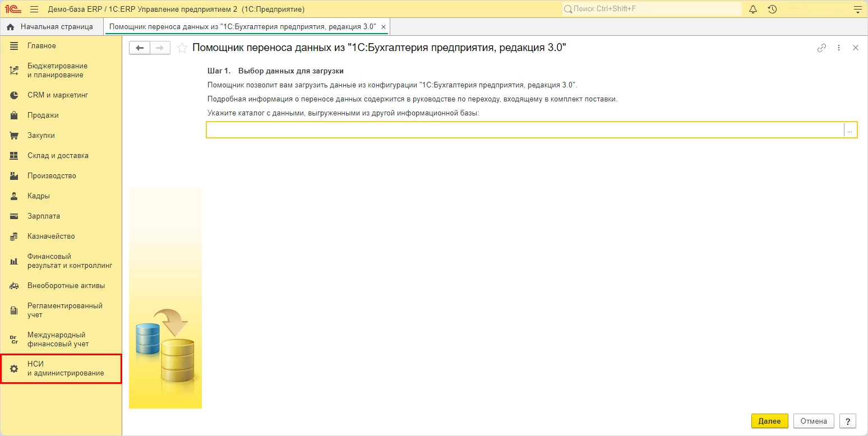The image size is (868, 436).
Task: Click the home icon of Начальная страница
Action: [10, 27]
